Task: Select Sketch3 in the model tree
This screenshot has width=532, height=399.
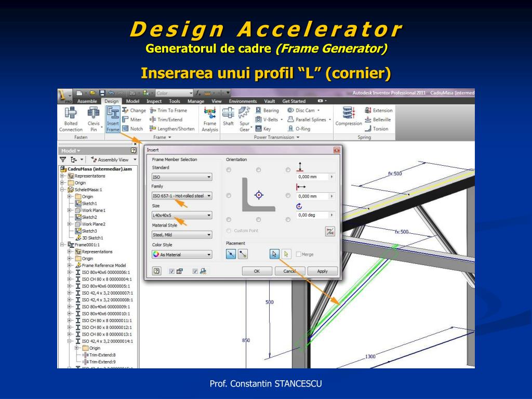Action: tap(86, 231)
